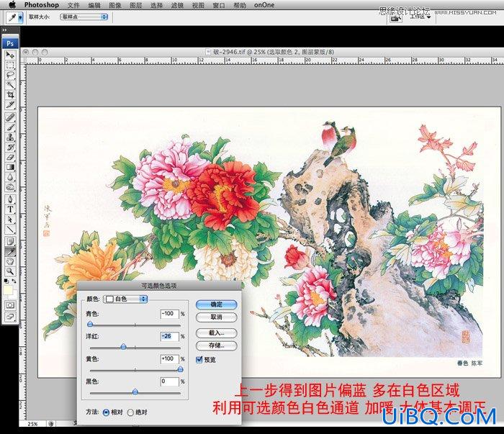The image size is (504, 434).
Task: Open the background color swatch
Action: (x=14, y=295)
